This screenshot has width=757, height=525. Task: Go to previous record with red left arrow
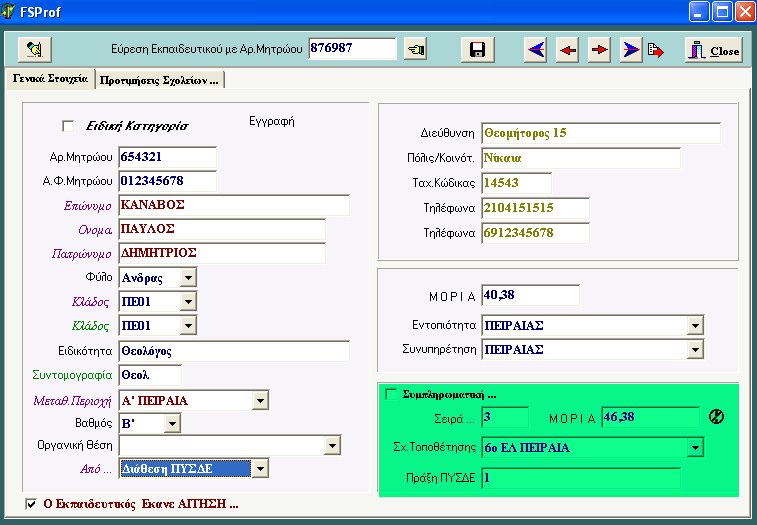(x=568, y=50)
